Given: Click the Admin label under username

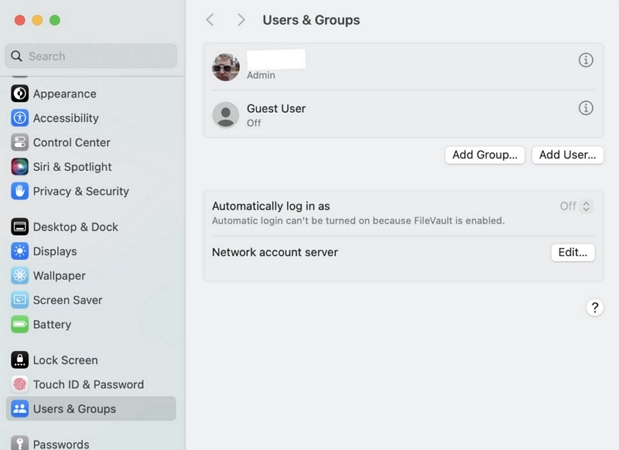Looking at the screenshot, I should 261,75.
